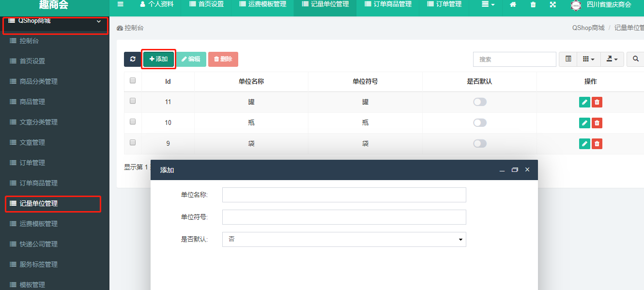Click the 单位名称 input field
Image resolution: width=644 pixels, height=290 pixels.
[x=344, y=195]
